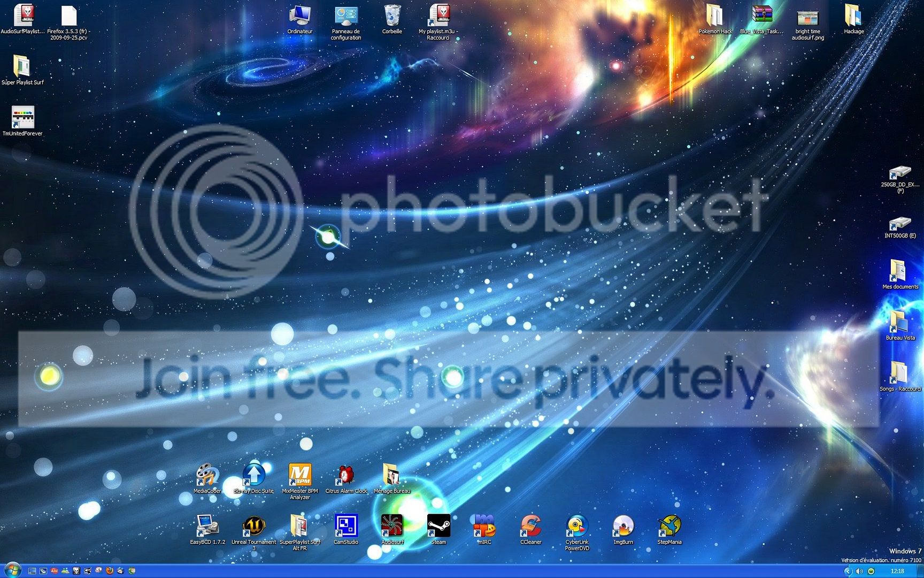Select the Bureau Vista folder shortcut
This screenshot has width=924, height=578.
(x=900, y=325)
